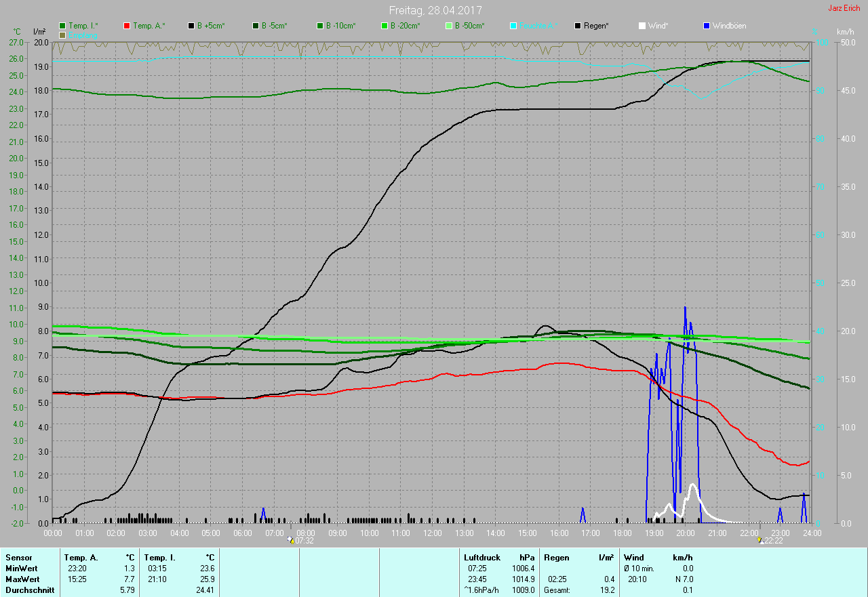
Task: Click the sunrise icon at 07:32
Action: [x=291, y=540]
